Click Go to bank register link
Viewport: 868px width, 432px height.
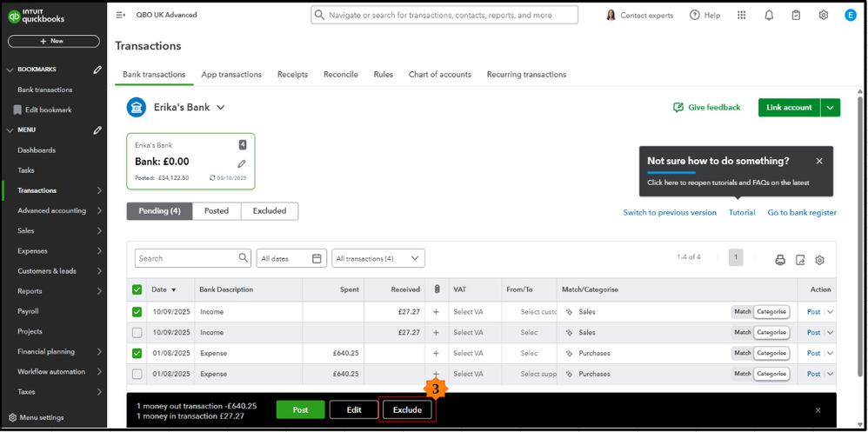point(802,212)
